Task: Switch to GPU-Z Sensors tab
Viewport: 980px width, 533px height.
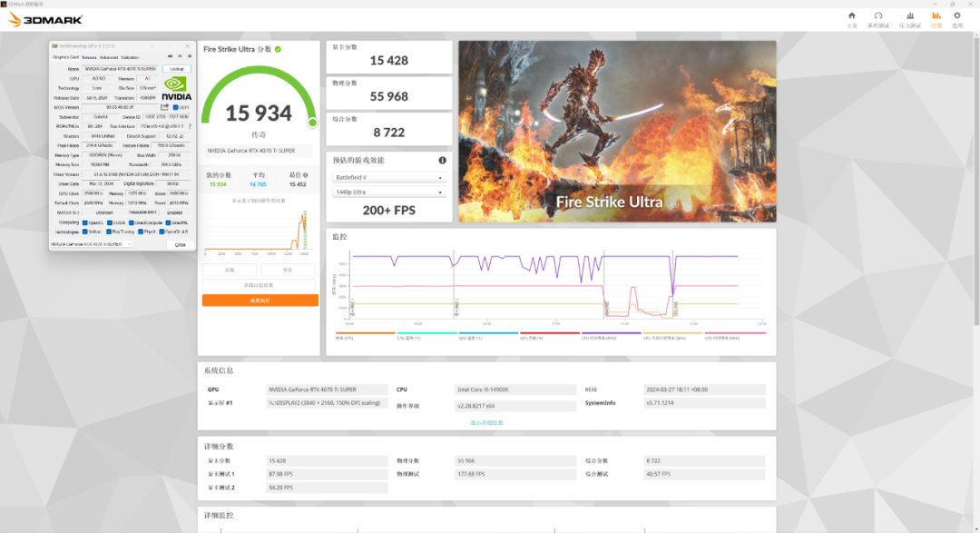Action: coord(89,57)
